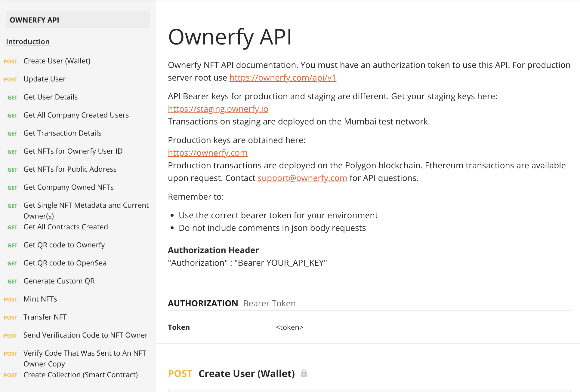
Task: Open Get QR code to OpenSea
Action: tap(65, 263)
